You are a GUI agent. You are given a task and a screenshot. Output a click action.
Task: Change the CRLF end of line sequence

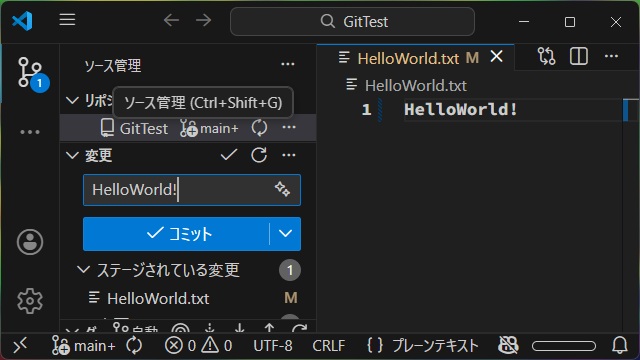pos(329,346)
